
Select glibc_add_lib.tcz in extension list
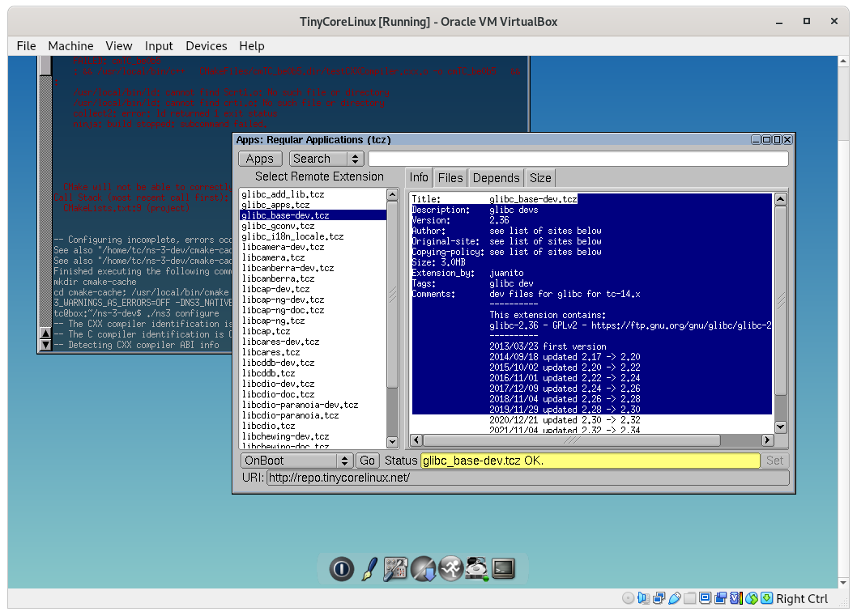coord(313,193)
